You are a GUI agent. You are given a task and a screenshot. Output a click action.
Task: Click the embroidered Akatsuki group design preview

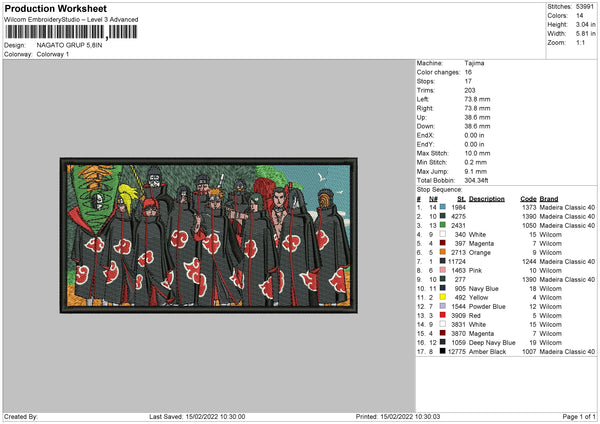point(209,235)
